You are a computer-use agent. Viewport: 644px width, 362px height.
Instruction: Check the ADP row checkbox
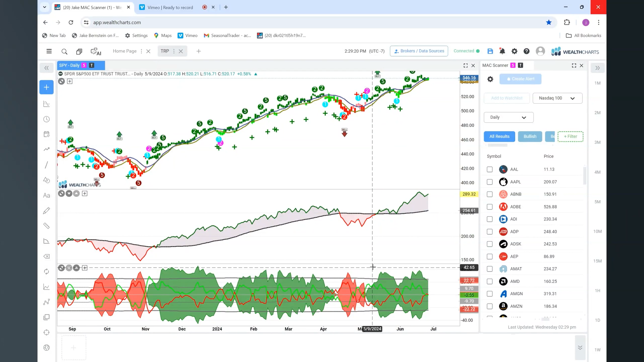pyautogui.click(x=490, y=232)
